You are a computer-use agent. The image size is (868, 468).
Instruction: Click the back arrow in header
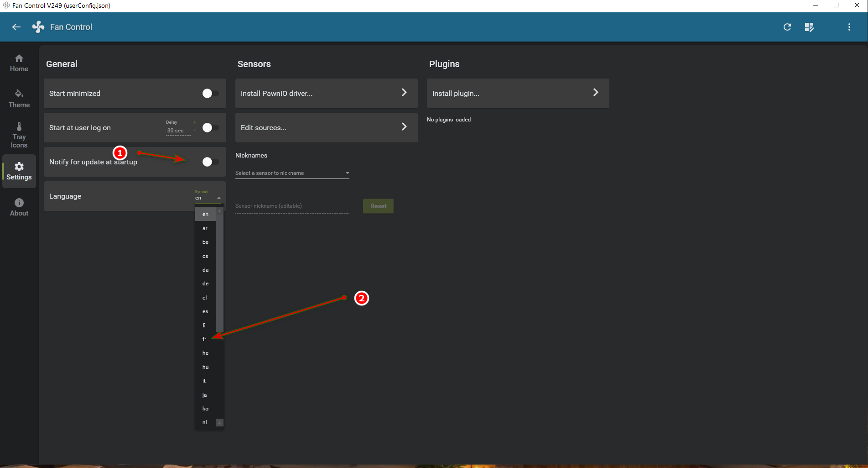coord(16,27)
